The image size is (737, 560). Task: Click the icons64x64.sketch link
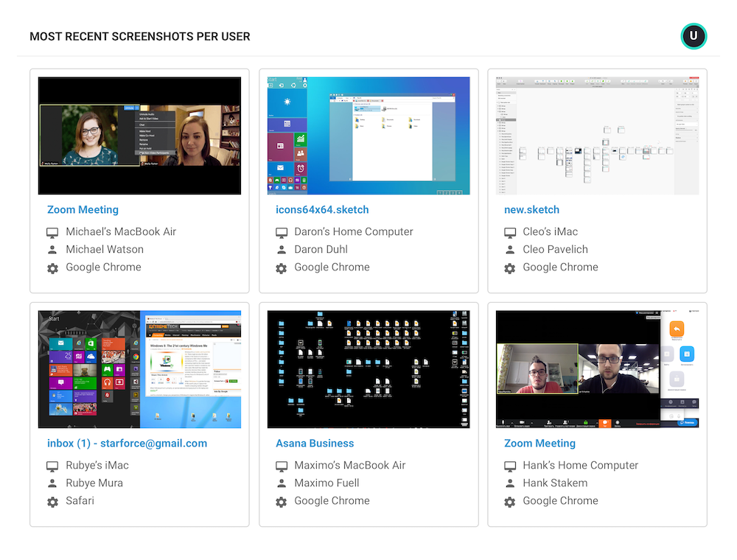[322, 209]
